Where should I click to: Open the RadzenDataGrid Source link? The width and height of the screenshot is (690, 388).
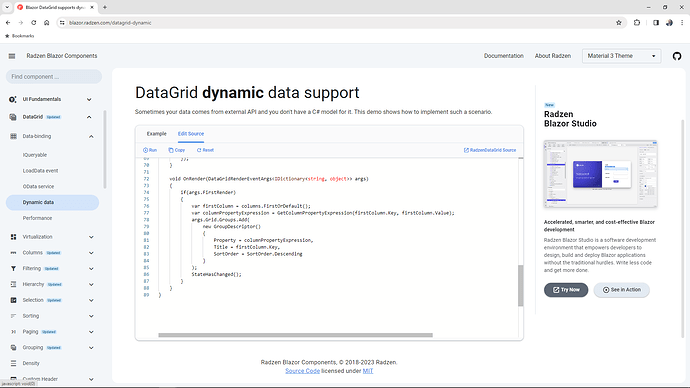pyautogui.click(x=490, y=150)
